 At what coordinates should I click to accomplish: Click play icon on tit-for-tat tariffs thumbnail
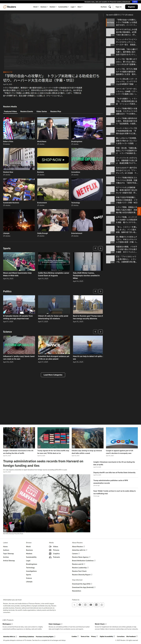coord(39,446)
